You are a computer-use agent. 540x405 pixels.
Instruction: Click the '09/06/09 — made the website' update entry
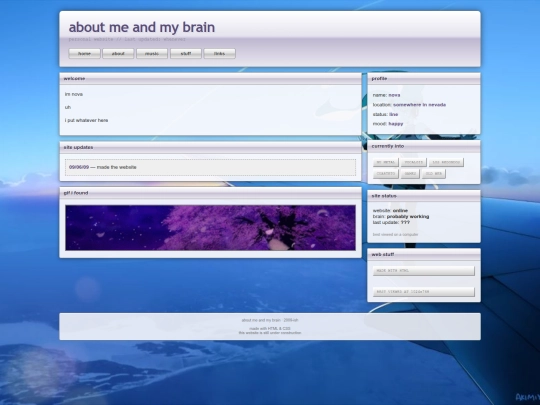tap(210, 167)
